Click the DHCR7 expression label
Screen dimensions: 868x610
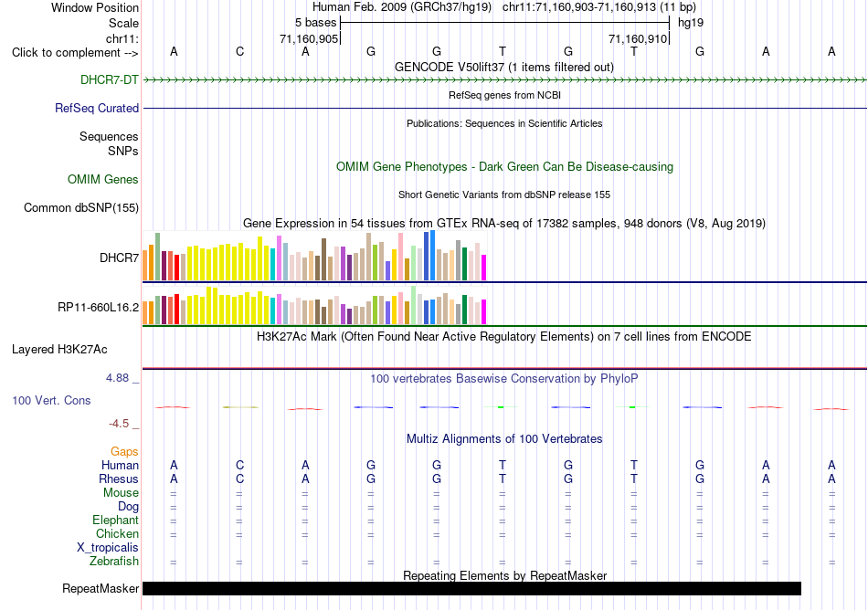[x=119, y=258]
